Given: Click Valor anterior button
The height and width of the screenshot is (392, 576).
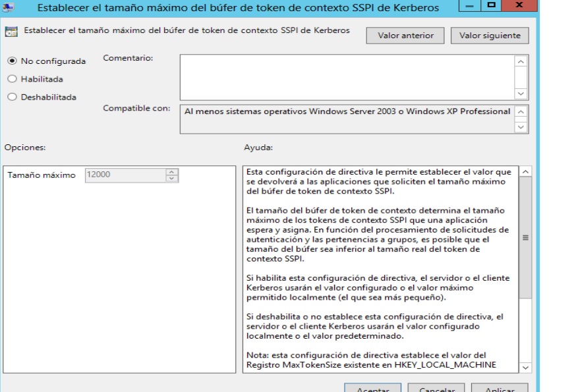Looking at the screenshot, I should coord(405,36).
